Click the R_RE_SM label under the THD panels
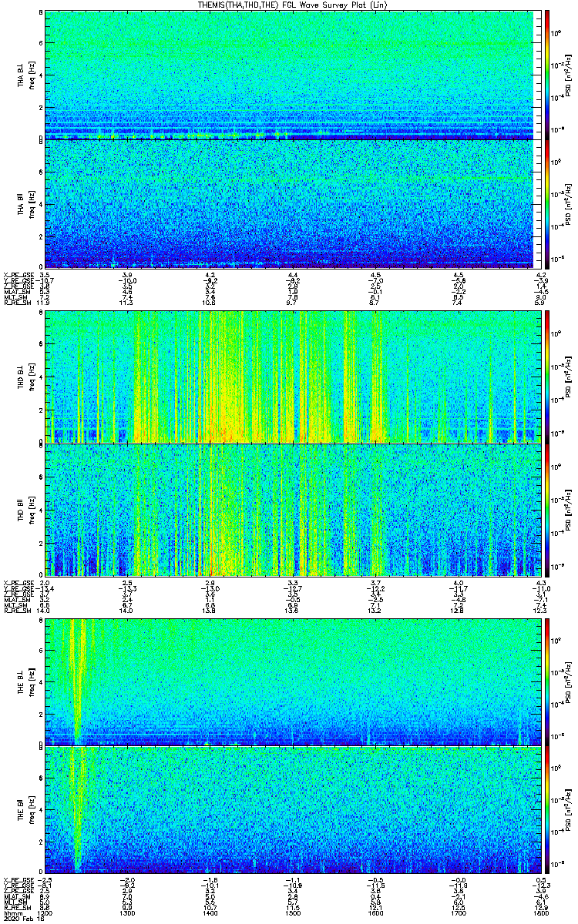The height and width of the screenshot is (924, 578). click(16, 611)
